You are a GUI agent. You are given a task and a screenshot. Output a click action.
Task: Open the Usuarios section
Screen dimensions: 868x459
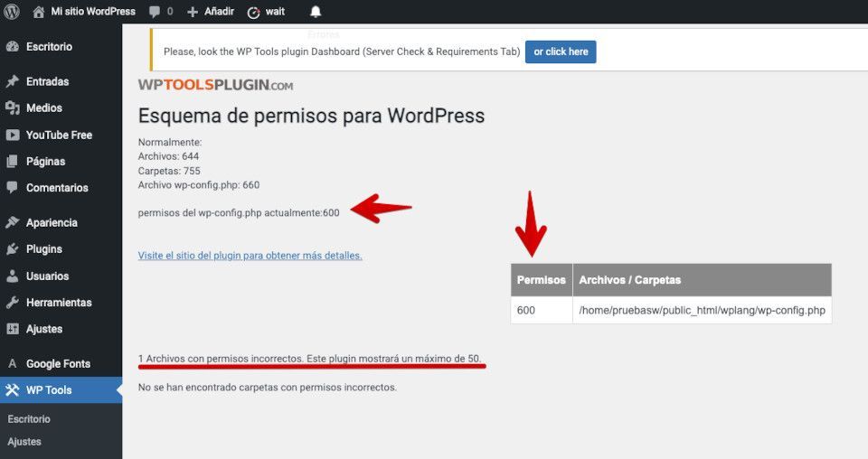(x=47, y=276)
